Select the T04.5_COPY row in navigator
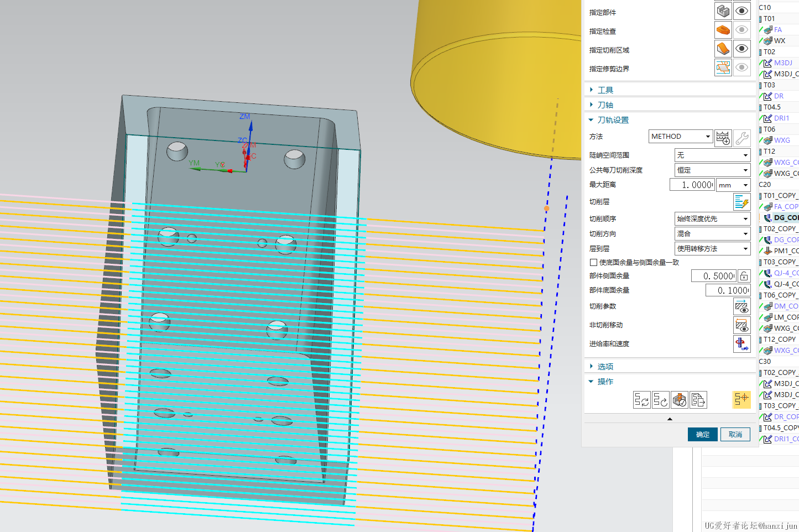Screen dimensions: 799x532 coord(781,428)
